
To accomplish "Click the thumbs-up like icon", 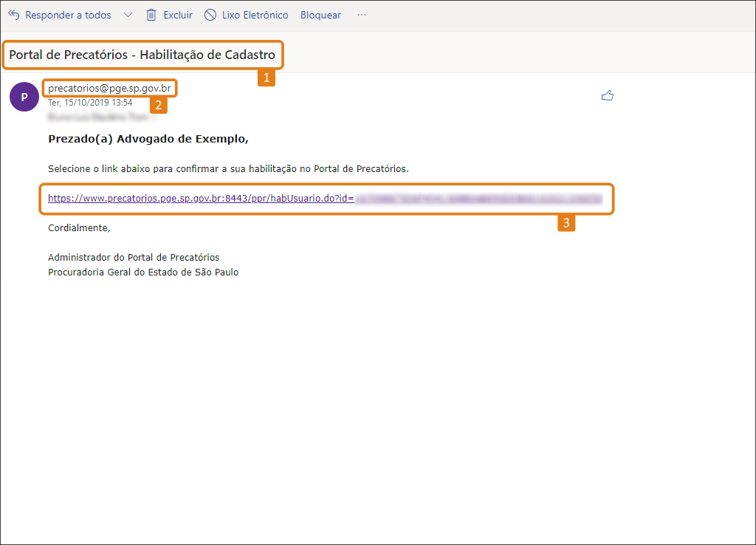I will (x=608, y=95).
